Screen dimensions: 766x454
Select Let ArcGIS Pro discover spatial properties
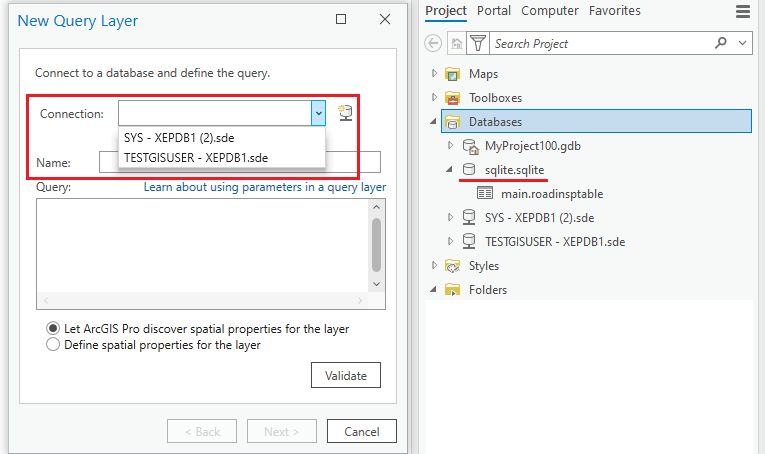53,328
